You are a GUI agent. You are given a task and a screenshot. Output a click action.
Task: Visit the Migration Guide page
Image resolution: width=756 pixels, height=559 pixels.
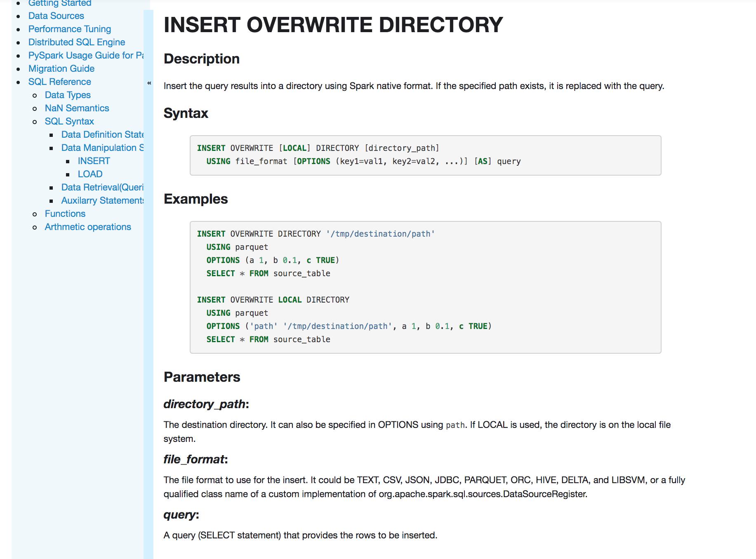coord(61,68)
